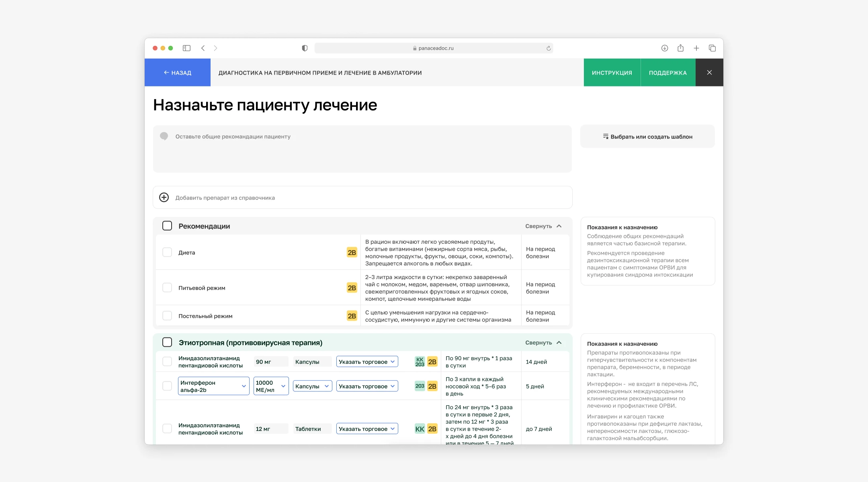Click the plus icon to add drug
Screen dimensions: 868x482
pyautogui.click(x=164, y=198)
